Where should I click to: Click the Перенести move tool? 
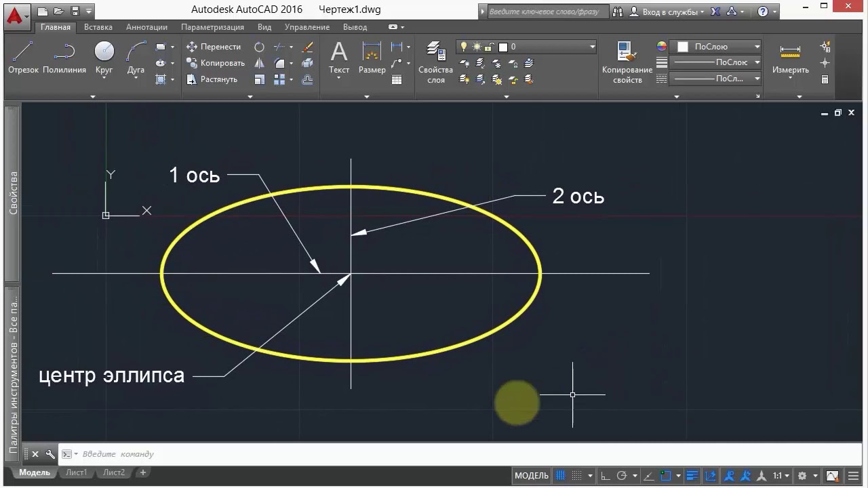pos(214,47)
